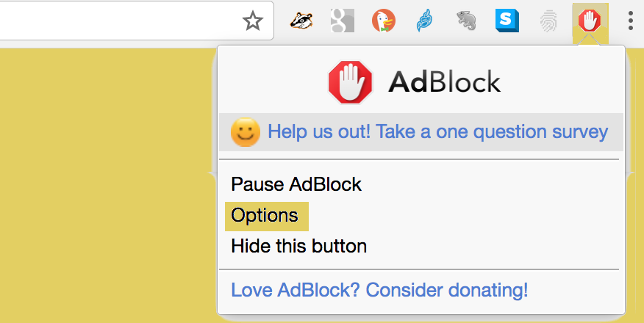Open the Privacy Badger extension

click(301, 21)
